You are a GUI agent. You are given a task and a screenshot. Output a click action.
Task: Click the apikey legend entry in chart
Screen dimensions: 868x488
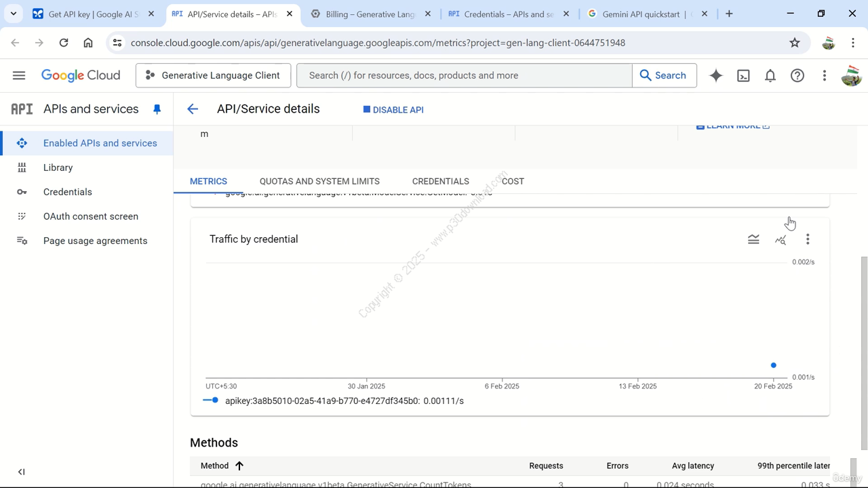(x=333, y=401)
